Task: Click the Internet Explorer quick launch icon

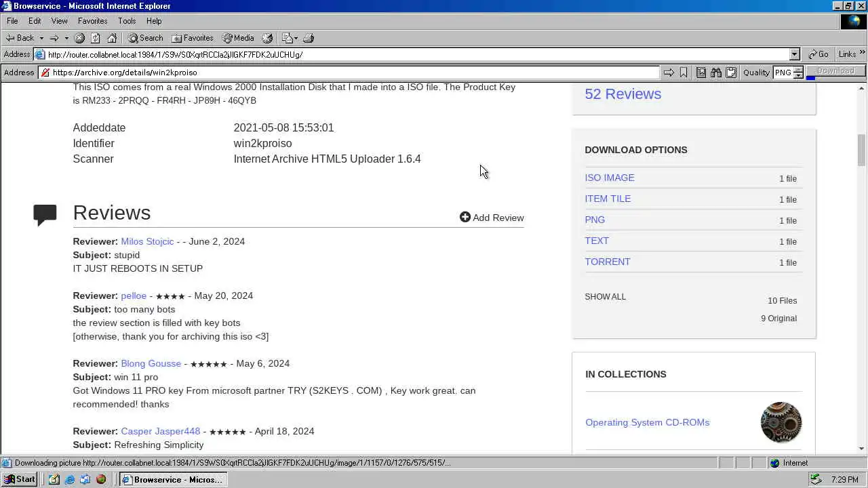Action: click(x=69, y=479)
